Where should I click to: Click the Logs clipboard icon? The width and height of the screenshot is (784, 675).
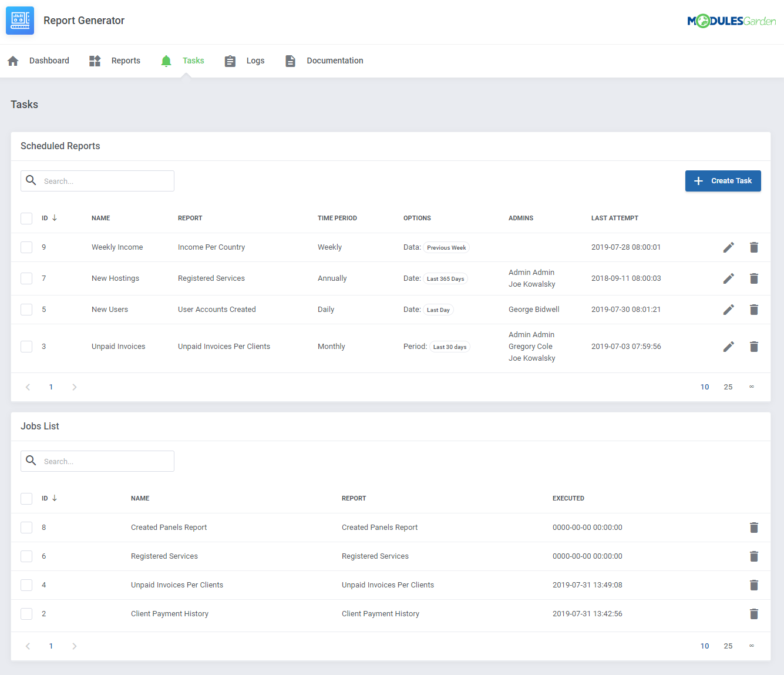(230, 61)
